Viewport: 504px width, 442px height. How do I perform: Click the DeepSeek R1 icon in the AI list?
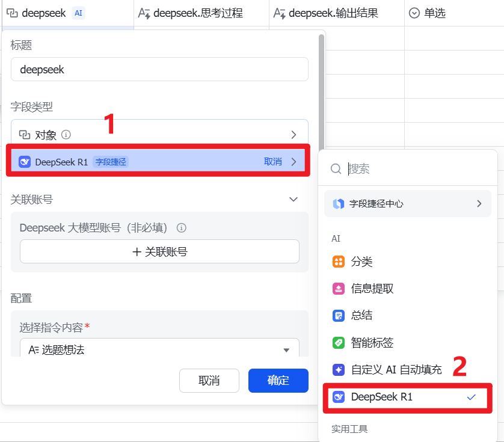point(339,397)
